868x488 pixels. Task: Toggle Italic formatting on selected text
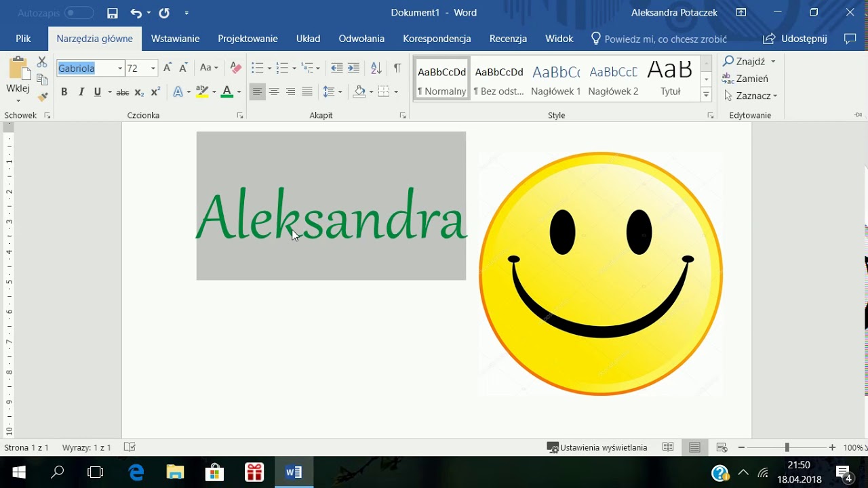point(81,92)
